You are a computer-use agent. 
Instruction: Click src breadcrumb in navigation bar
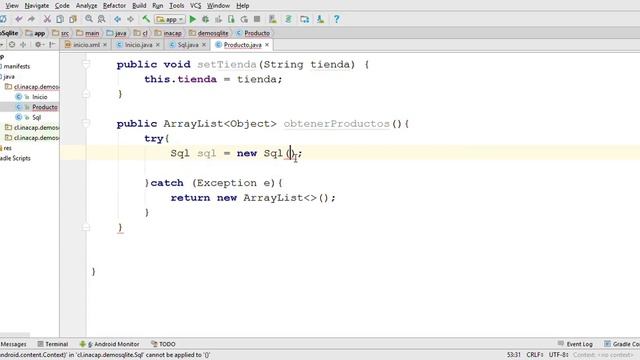click(61, 33)
